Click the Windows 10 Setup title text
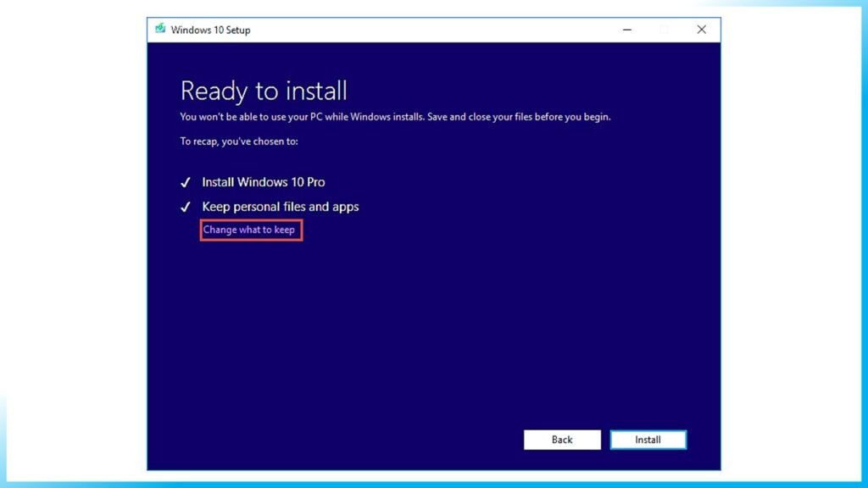868x488 pixels. [x=209, y=30]
